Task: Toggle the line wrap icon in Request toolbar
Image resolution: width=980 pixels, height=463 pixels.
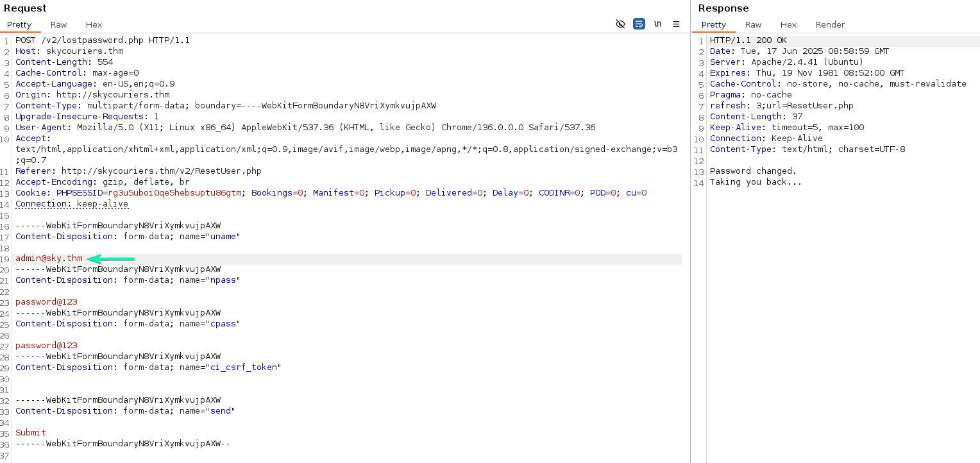Action: click(639, 24)
